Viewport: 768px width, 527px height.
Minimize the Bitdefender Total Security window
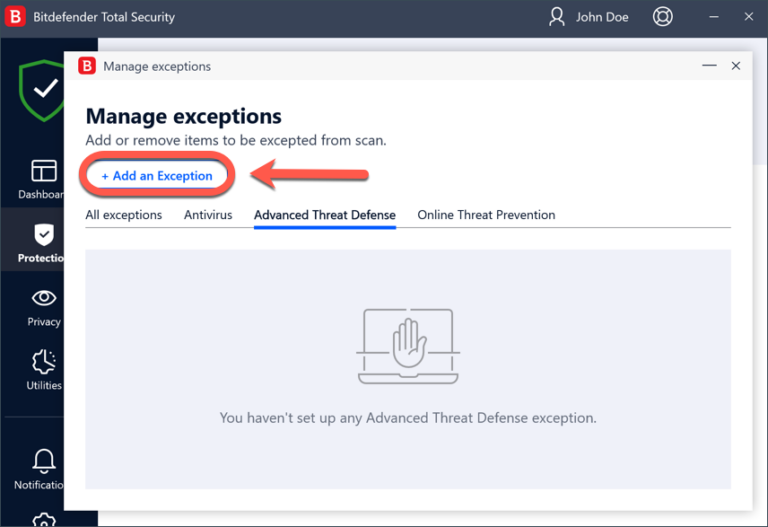click(x=714, y=17)
